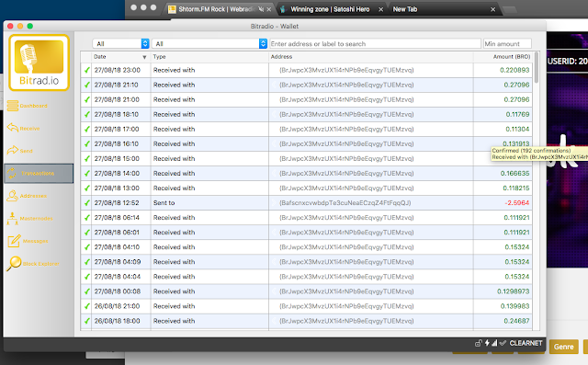This screenshot has height=365, width=588.
Task: Click confirmed checkmark for 26/08/18 18:00 row
Action: 87,321
